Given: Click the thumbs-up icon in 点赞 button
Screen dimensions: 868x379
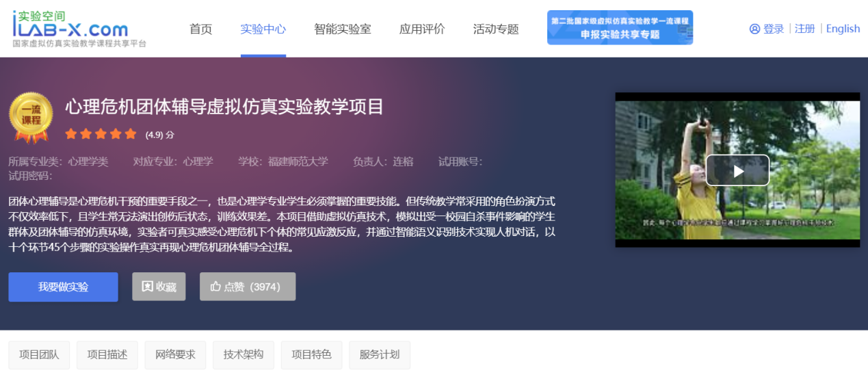Looking at the screenshot, I should (x=215, y=287).
